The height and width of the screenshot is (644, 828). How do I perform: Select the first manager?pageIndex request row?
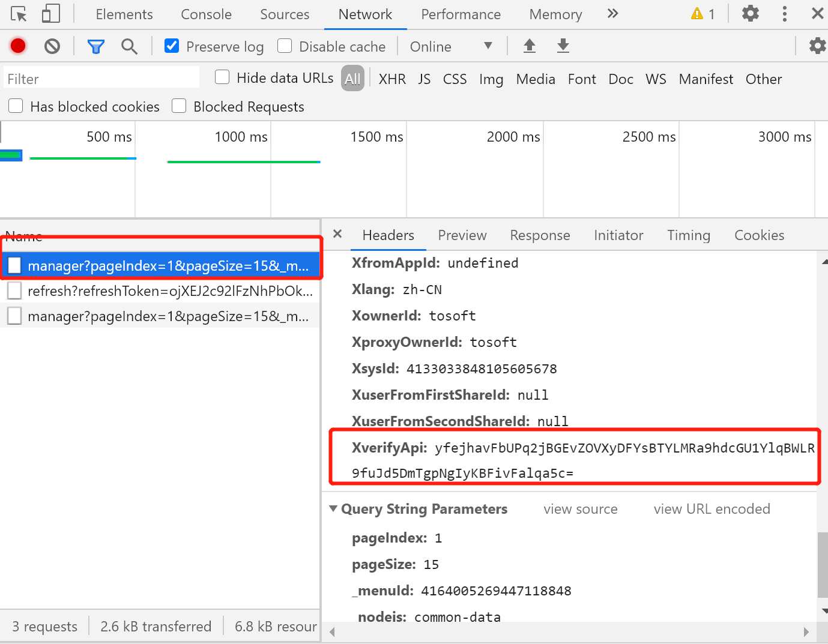(x=160, y=266)
